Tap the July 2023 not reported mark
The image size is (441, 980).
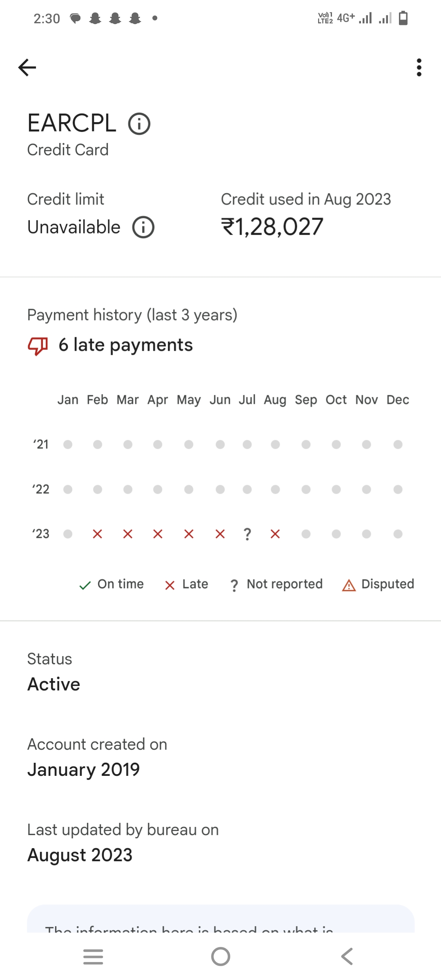coord(247,534)
